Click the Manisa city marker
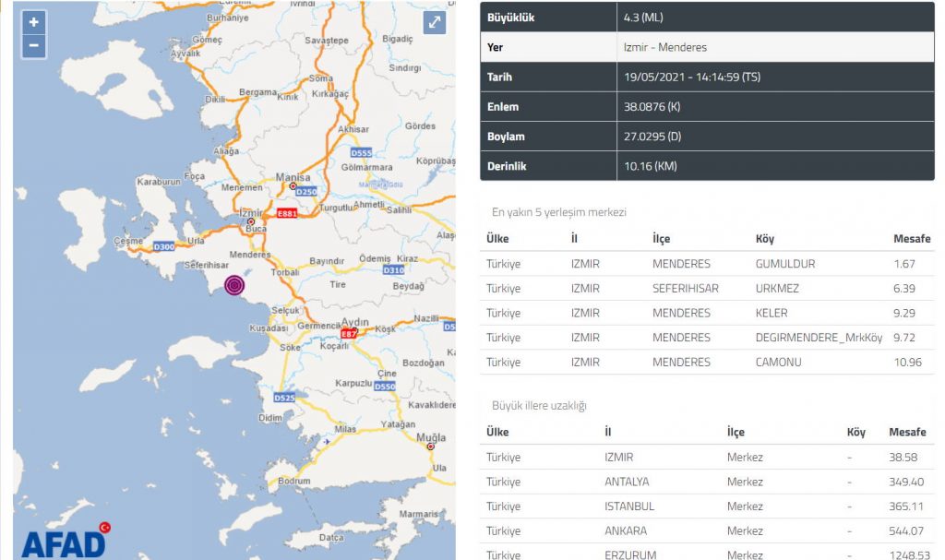Image resolution: width=945 pixels, height=560 pixels. pos(293,185)
